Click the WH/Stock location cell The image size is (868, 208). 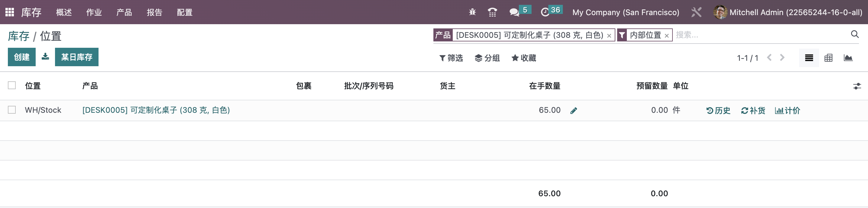43,110
